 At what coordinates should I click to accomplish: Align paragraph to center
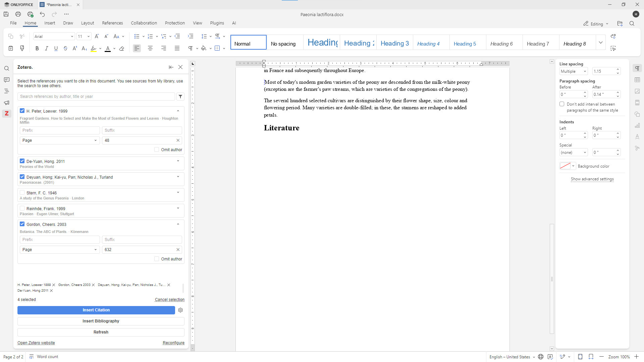coord(150,49)
